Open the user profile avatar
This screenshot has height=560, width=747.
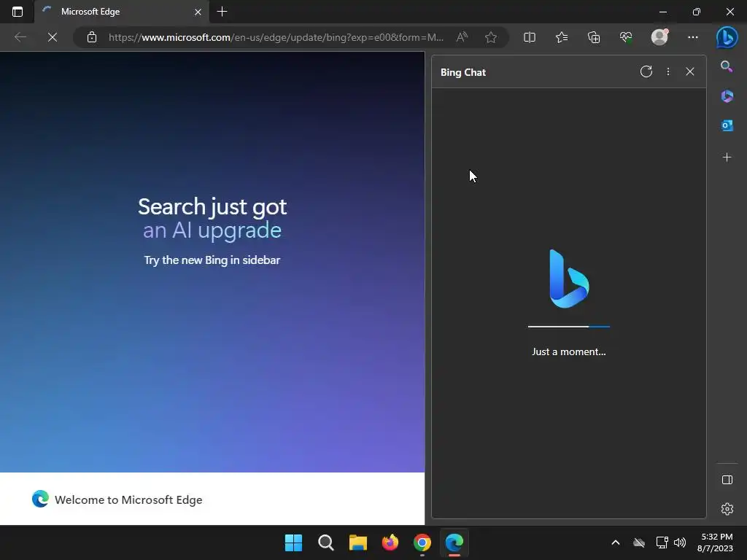pyautogui.click(x=659, y=37)
